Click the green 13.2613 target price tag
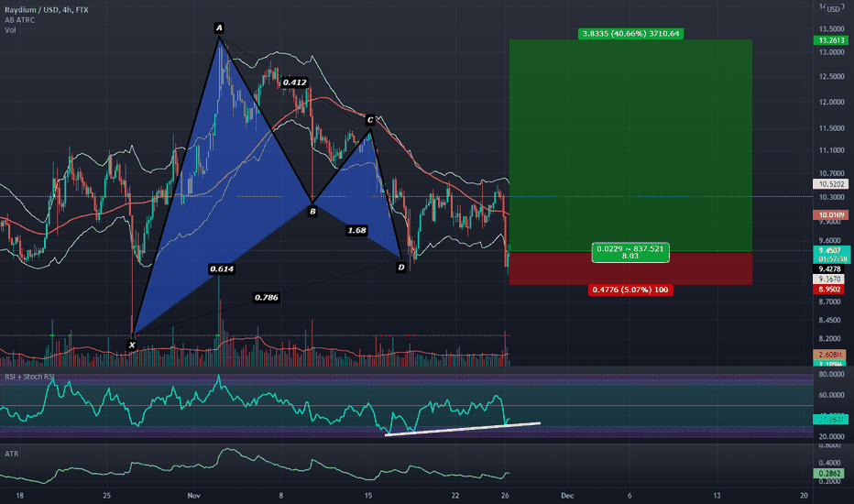 (831, 40)
